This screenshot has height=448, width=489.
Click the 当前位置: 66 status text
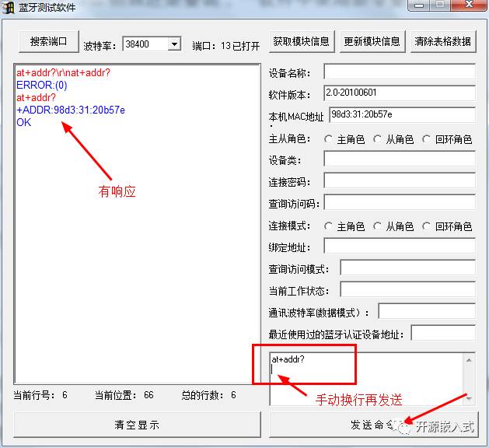pyautogui.click(x=124, y=395)
